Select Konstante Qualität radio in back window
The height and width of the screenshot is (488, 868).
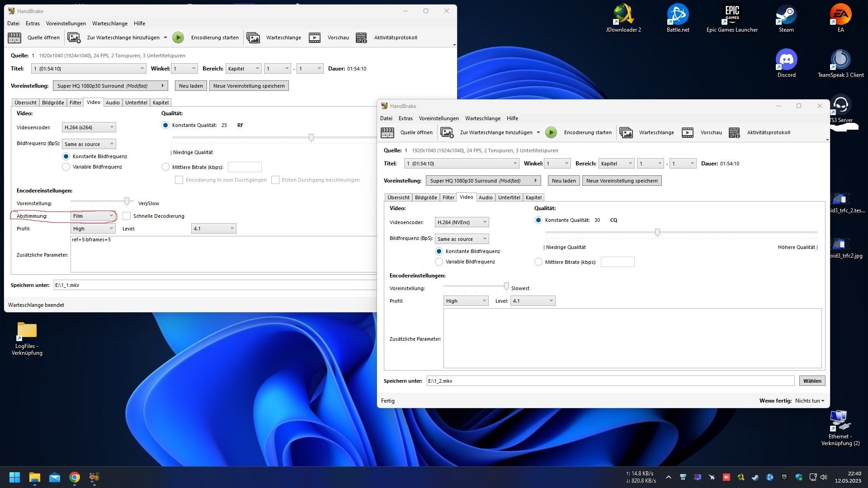(x=165, y=125)
